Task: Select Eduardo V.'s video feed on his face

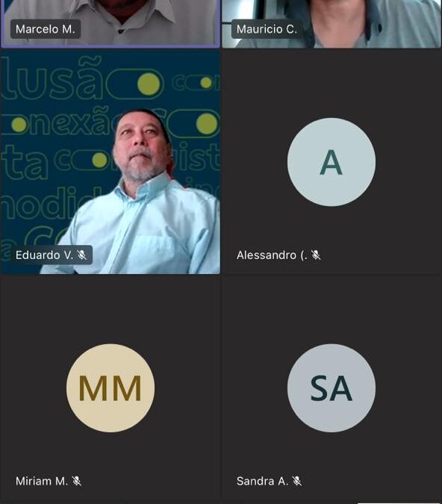Action: [x=141, y=145]
